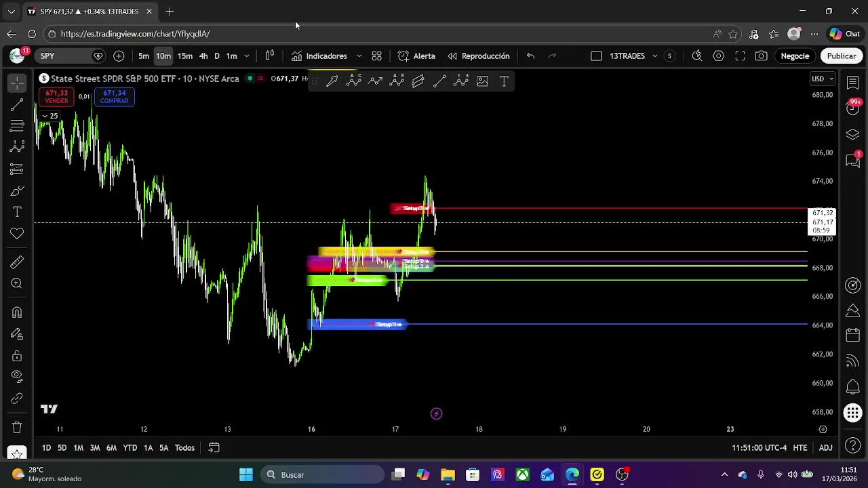Open the object tree layers icon
The width and height of the screenshot is (868, 488).
tap(853, 134)
